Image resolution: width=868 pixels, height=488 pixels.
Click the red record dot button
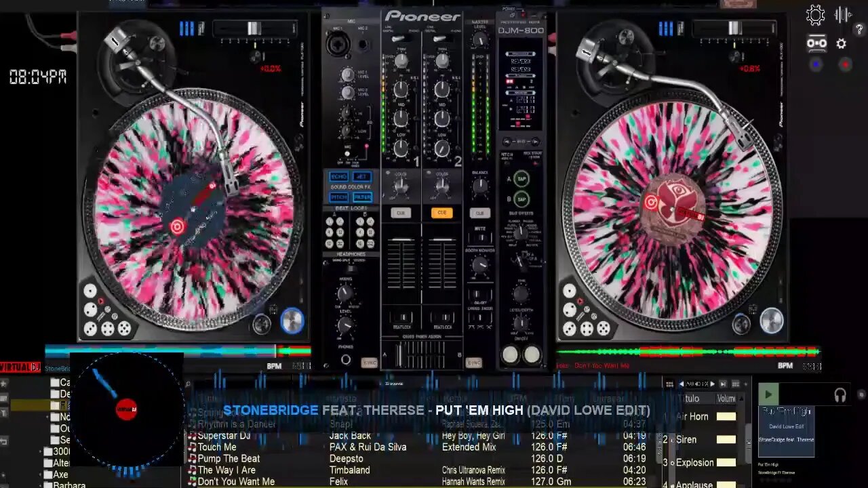tap(845, 65)
